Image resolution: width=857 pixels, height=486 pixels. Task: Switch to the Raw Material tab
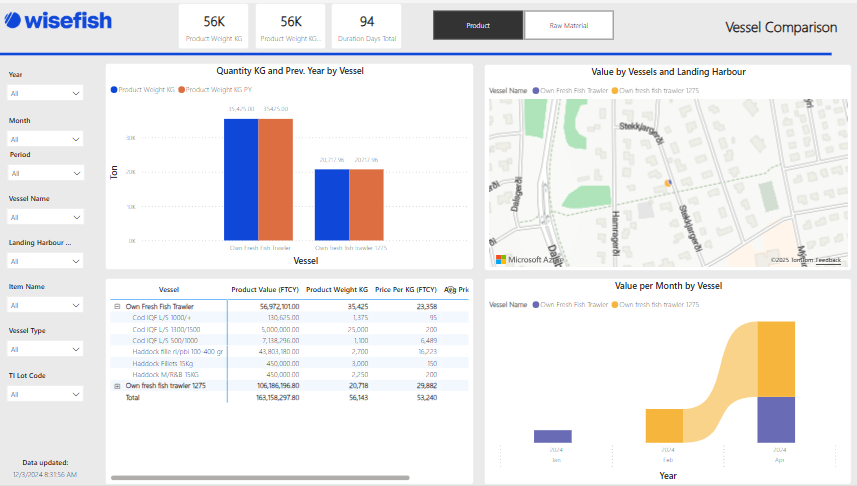(569, 25)
